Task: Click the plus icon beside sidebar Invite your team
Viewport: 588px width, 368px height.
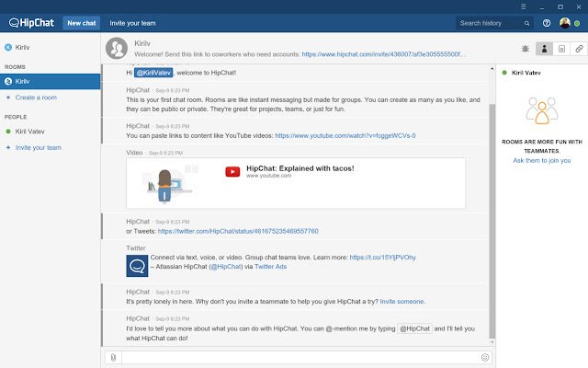Action: coord(8,147)
